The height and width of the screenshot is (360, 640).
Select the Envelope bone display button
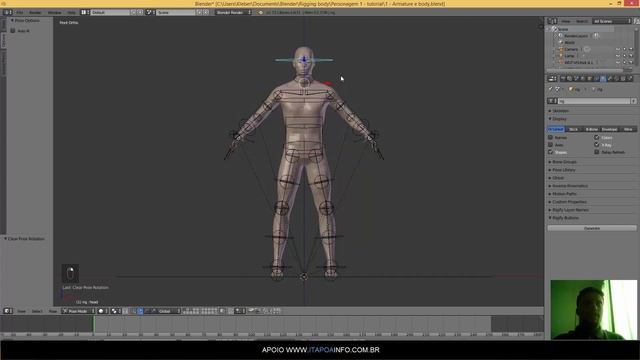[x=609, y=129]
